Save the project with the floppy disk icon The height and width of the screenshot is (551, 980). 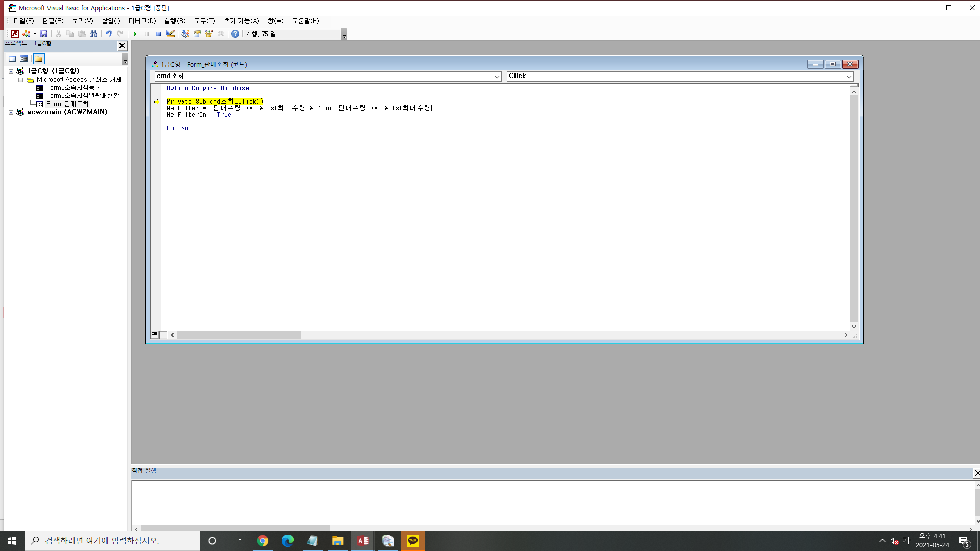pos(44,34)
